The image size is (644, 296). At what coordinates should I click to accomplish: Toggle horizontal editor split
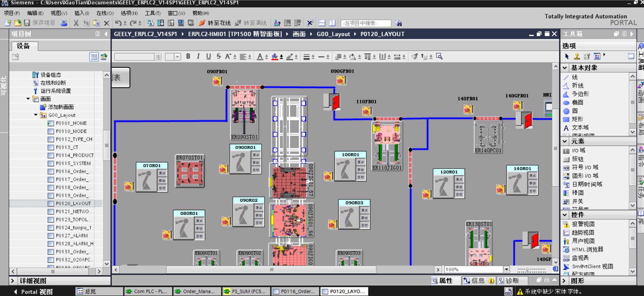[x=322, y=23]
